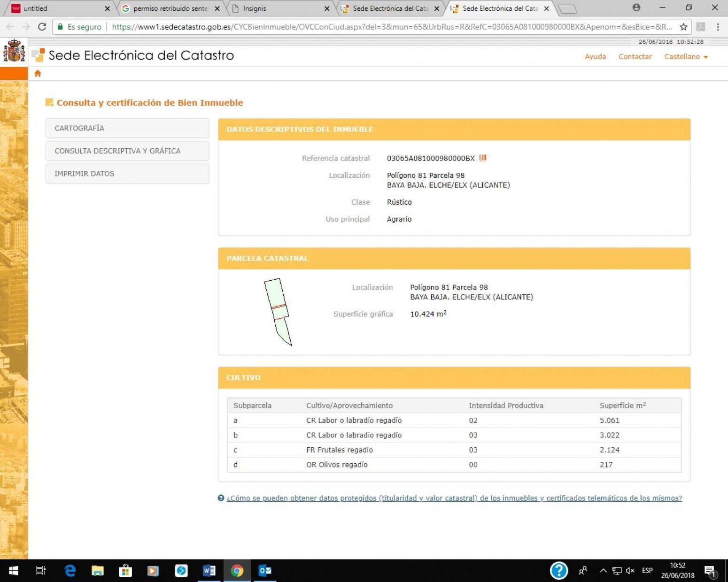
Task: Toggle the muted volume tray icon
Action: pyautogui.click(x=630, y=570)
